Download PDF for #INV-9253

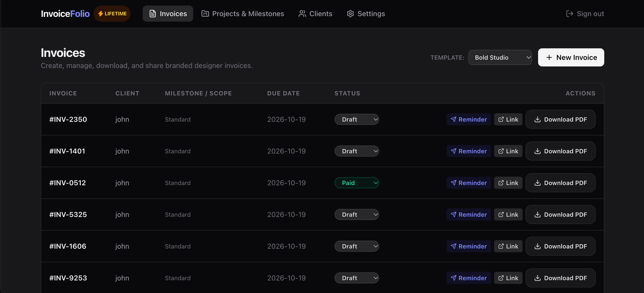click(560, 278)
